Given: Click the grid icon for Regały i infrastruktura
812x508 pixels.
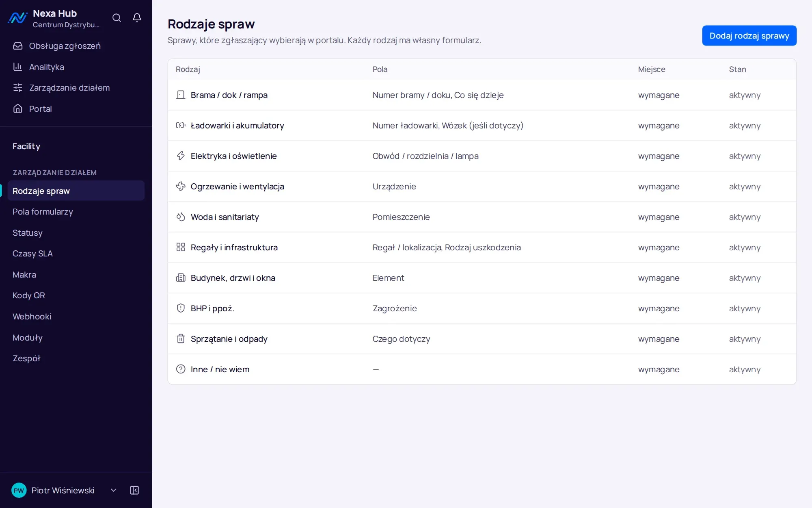Looking at the screenshot, I should pyautogui.click(x=181, y=247).
